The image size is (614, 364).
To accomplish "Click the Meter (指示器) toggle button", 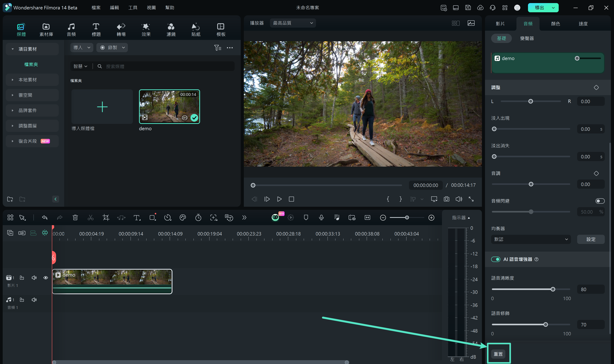I will point(461,217).
